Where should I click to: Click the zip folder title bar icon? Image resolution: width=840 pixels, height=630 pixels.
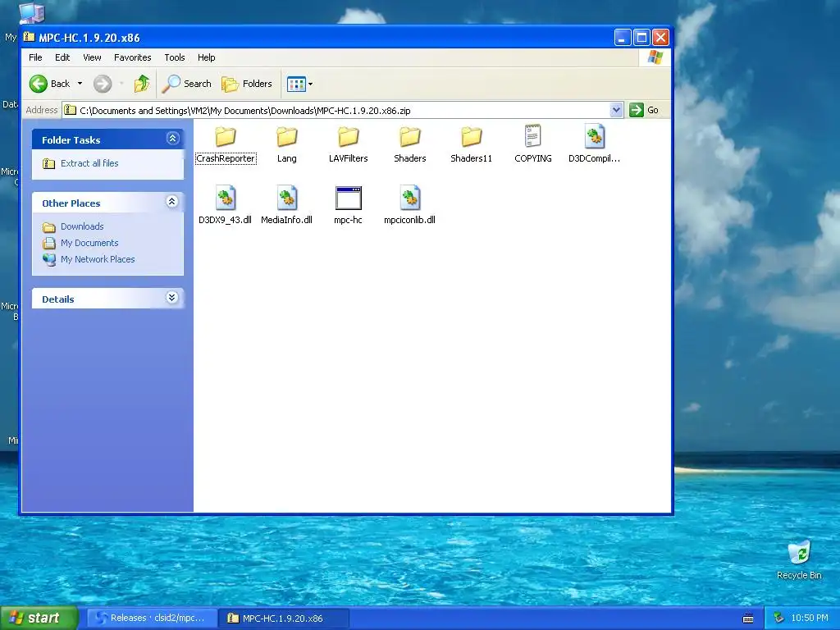click(29, 37)
